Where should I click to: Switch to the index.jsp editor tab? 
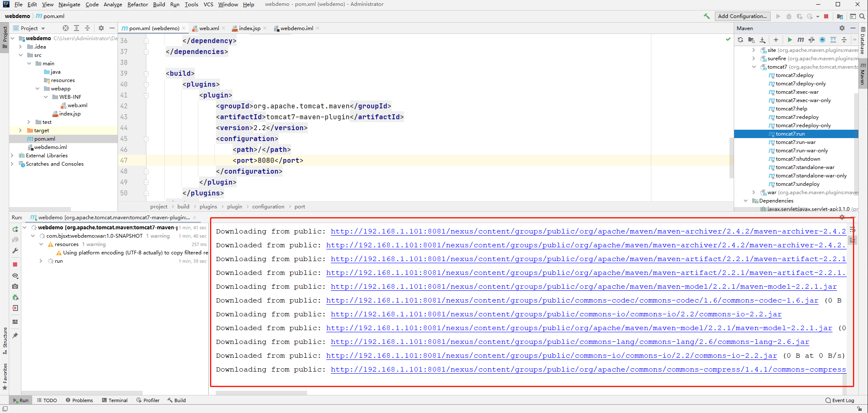pyautogui.click(x=249, y=28)
